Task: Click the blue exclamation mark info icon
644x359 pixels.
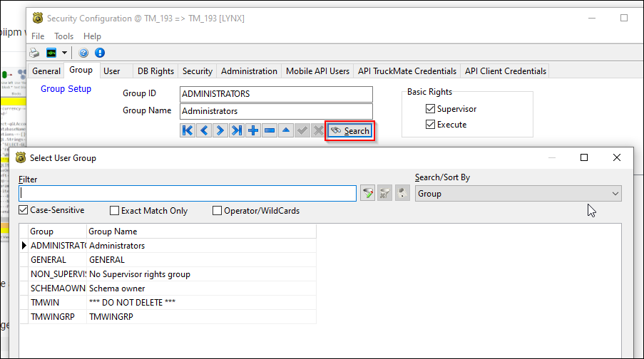Action: (x=100, y=53)
